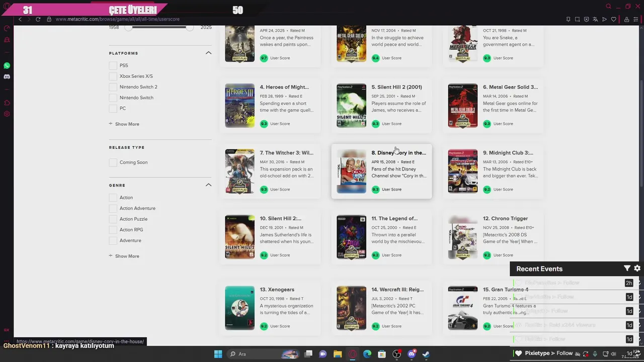Click the player play icon in toolbar
The image size is (644, 362).
point(604,20)
